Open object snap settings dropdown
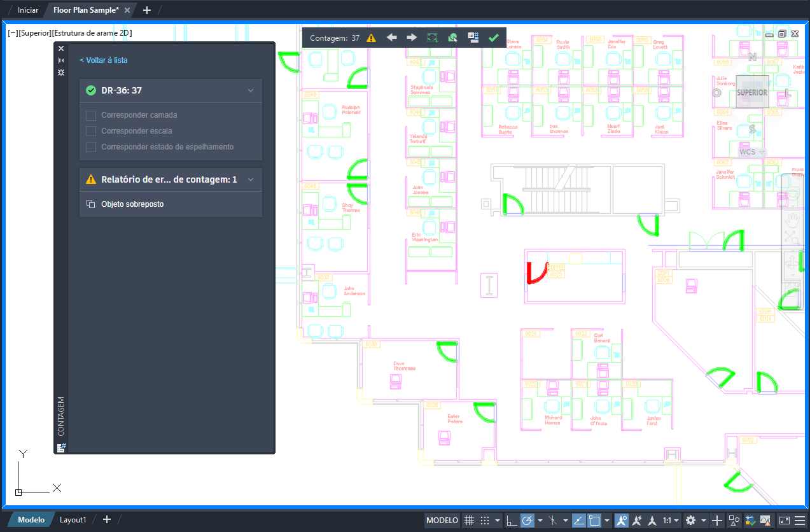Screen dimensions: 810x532 click(x=608, y=521)
